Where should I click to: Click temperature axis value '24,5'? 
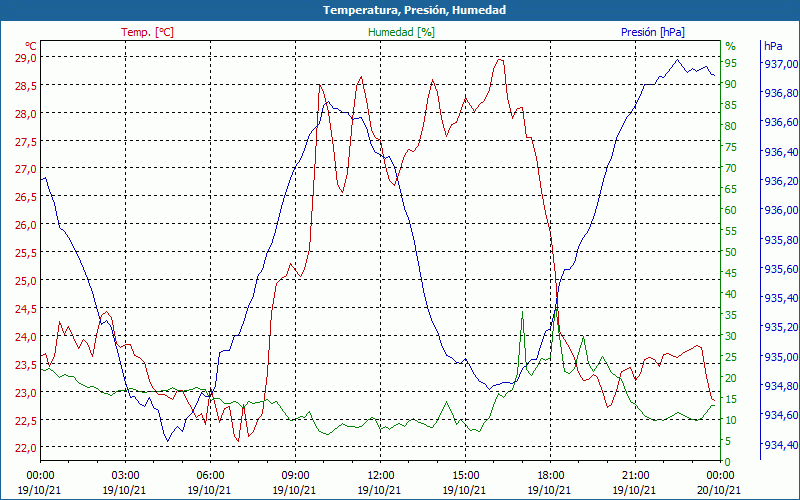tap(26, 309)
